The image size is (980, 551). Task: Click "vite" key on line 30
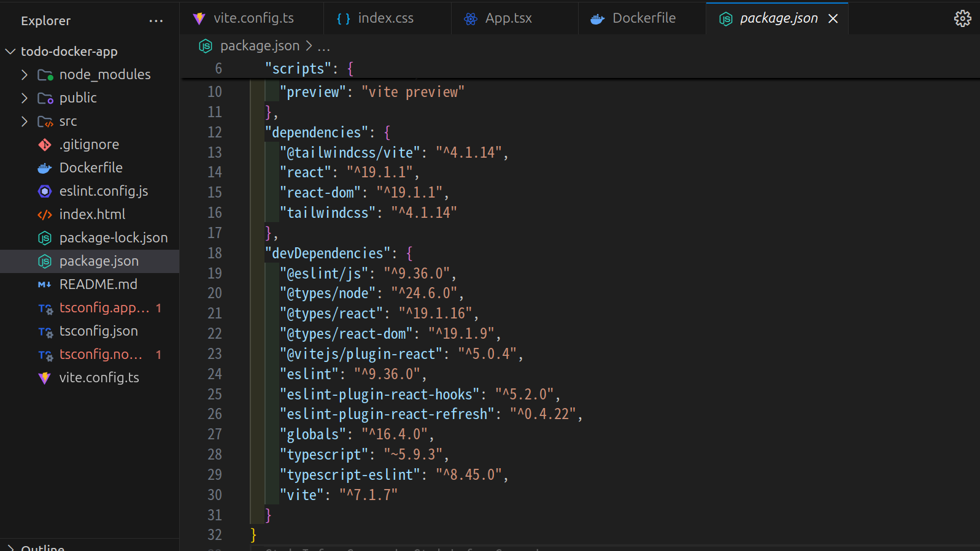tap(301, 495)
